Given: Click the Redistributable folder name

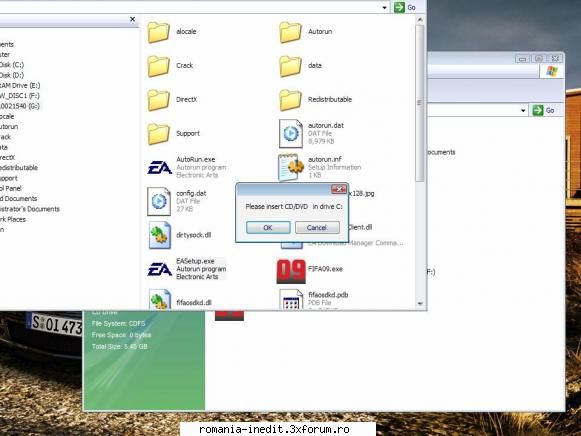Looking at the screenshot, I should [330, 99].
